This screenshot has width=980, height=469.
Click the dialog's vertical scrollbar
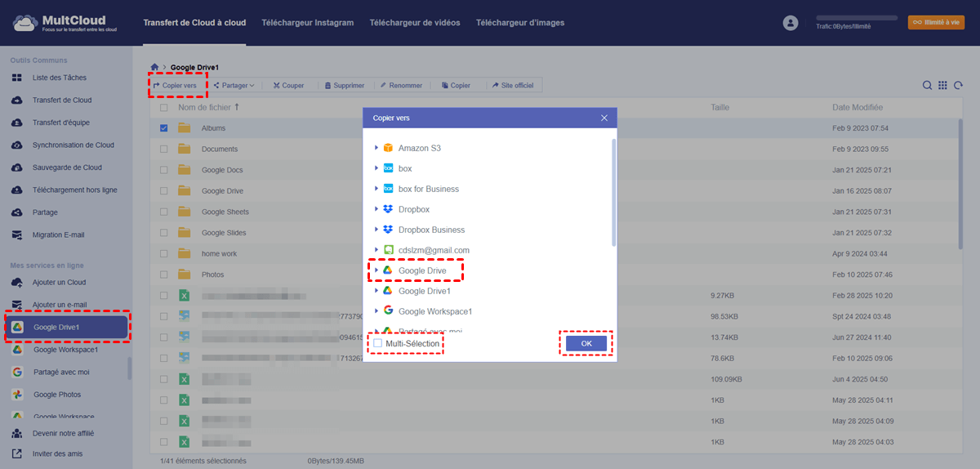click(614, 192)
